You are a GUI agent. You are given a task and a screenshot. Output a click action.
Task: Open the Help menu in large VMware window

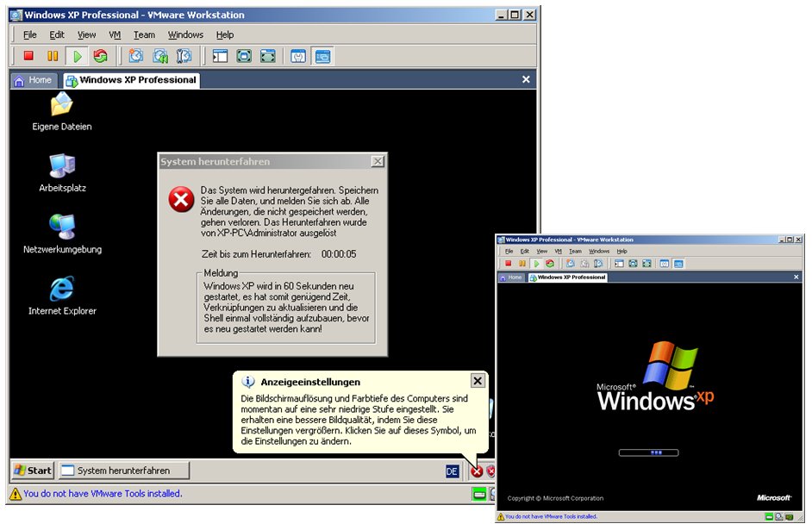pos(225,34)
